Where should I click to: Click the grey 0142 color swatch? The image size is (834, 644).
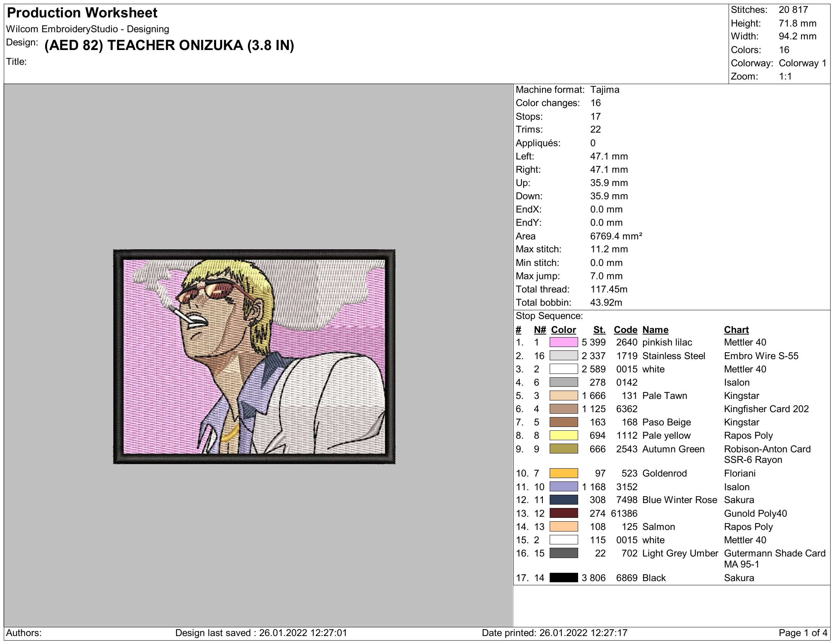tap(564, 382)
